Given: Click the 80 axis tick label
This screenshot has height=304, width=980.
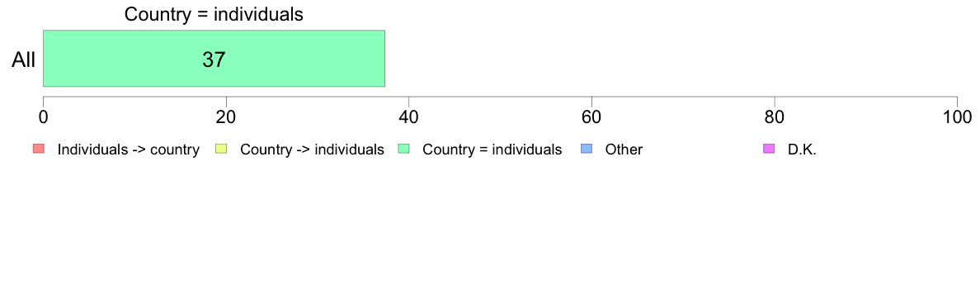Looking at the screenshot, I should 775,117.
